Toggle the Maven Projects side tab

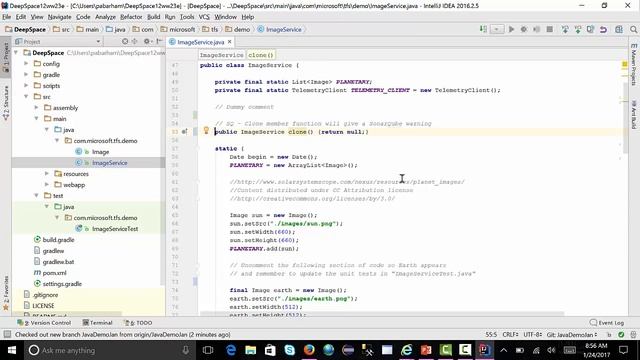point(633,64)
